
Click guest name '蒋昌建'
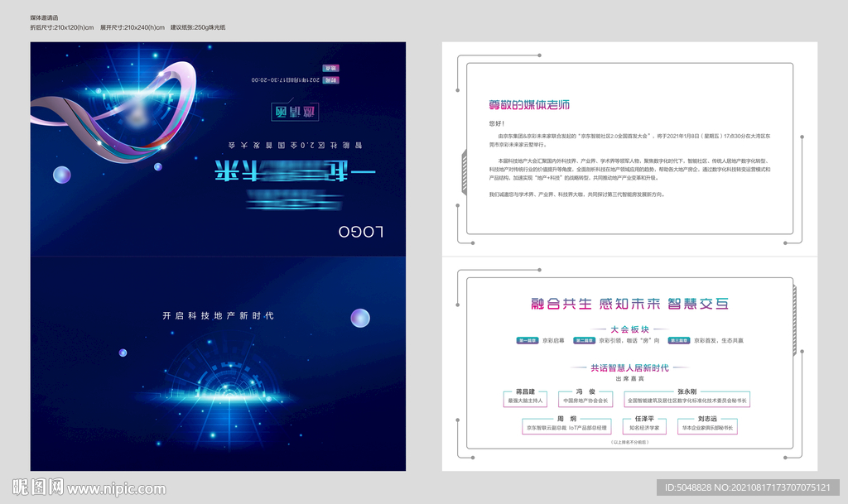pyautogui.click(x=525, y=391)
